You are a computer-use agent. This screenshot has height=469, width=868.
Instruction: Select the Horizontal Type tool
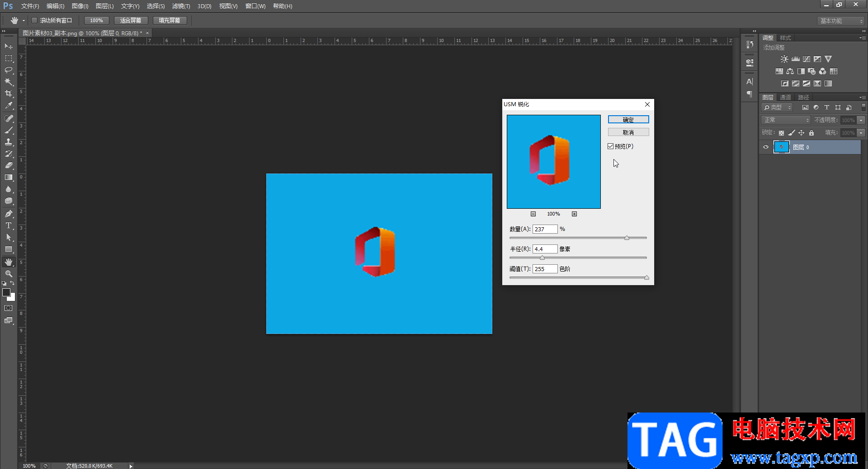coord(9,225)
